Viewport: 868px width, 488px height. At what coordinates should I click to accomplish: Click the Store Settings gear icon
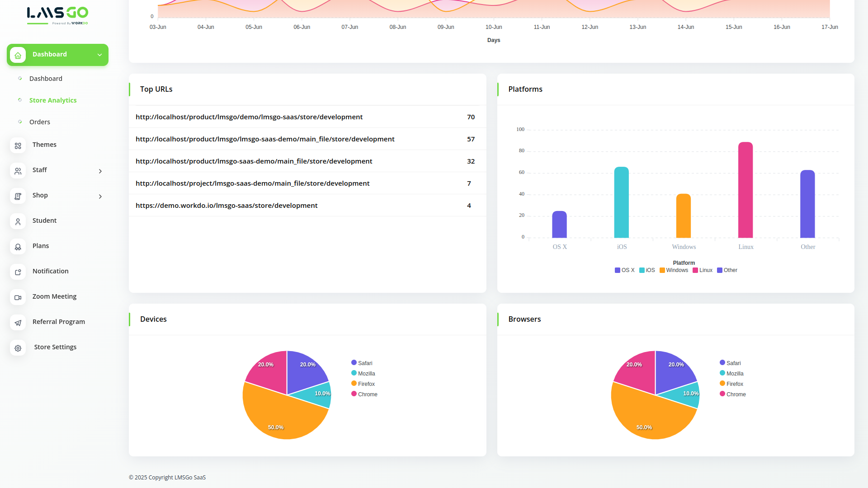18,348
